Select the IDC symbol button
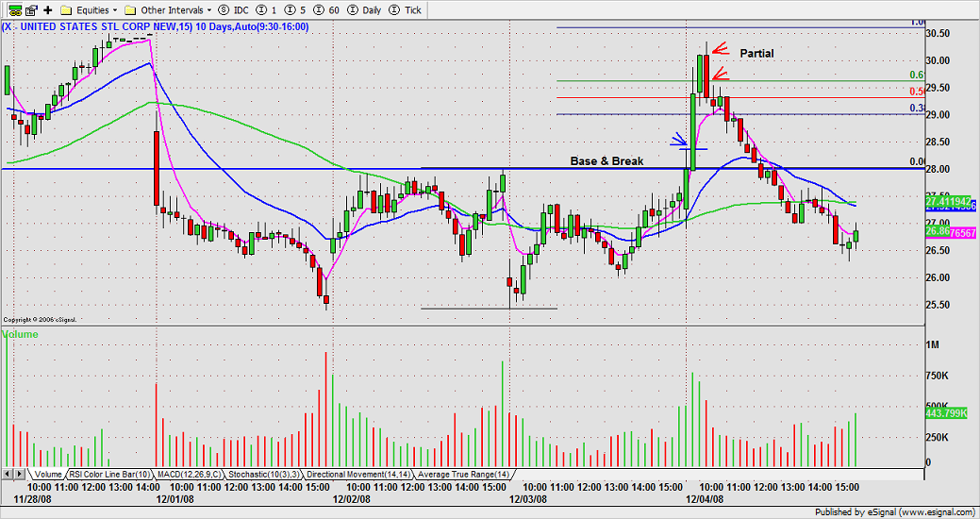The height and width of the screenshot is (519, 980). tap(232, 10)
